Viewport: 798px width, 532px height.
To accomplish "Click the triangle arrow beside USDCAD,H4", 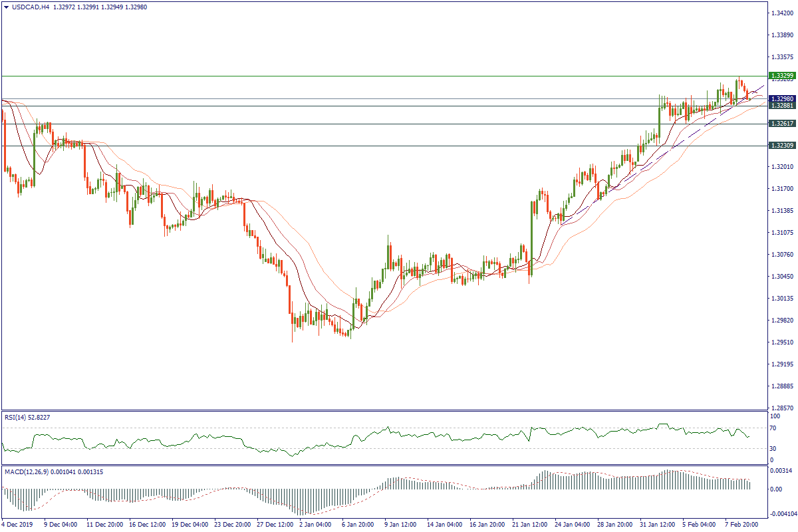I will coord(6,7).
